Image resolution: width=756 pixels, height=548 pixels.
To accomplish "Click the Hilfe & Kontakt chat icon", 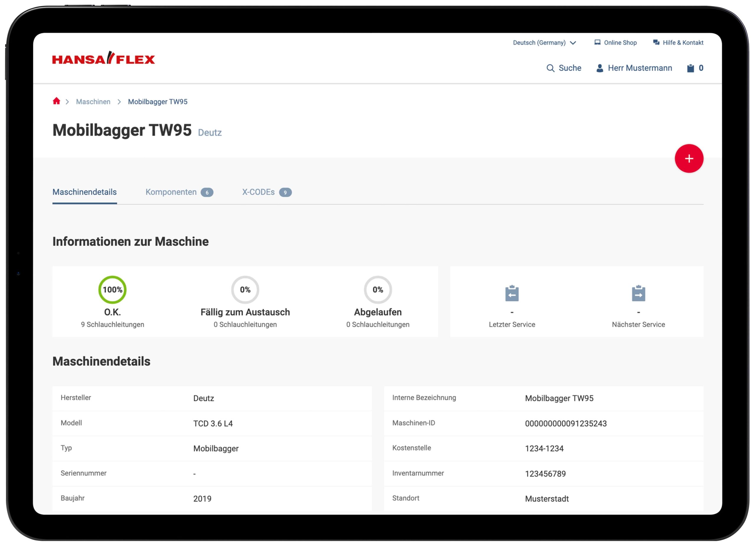I will pyautogui.click(x=656, y=42).
